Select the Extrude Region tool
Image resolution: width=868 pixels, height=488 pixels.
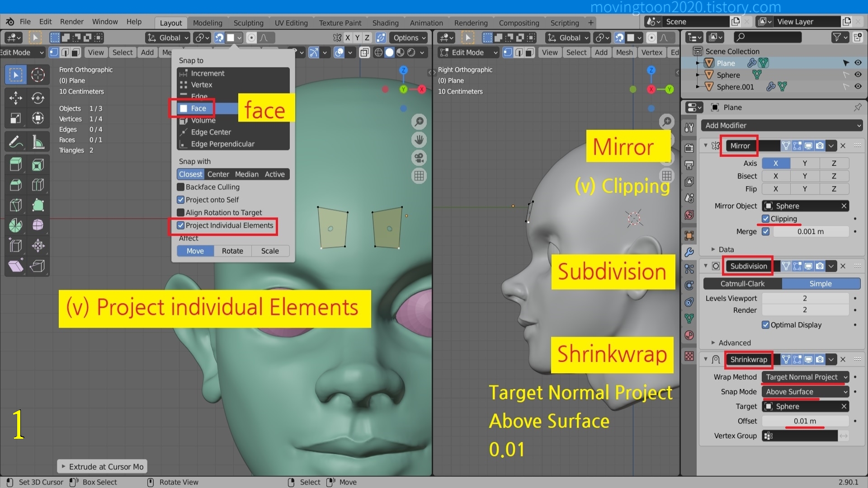tap(15, 164)
